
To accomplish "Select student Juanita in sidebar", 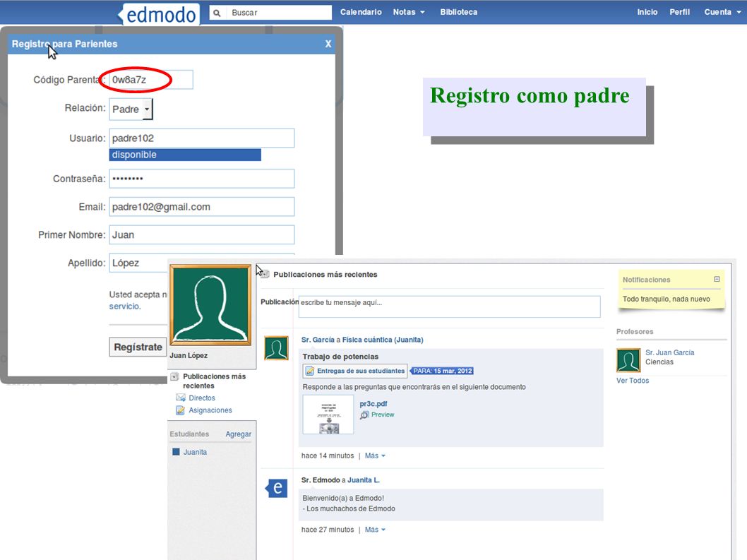I will click(x=195, y=452).
